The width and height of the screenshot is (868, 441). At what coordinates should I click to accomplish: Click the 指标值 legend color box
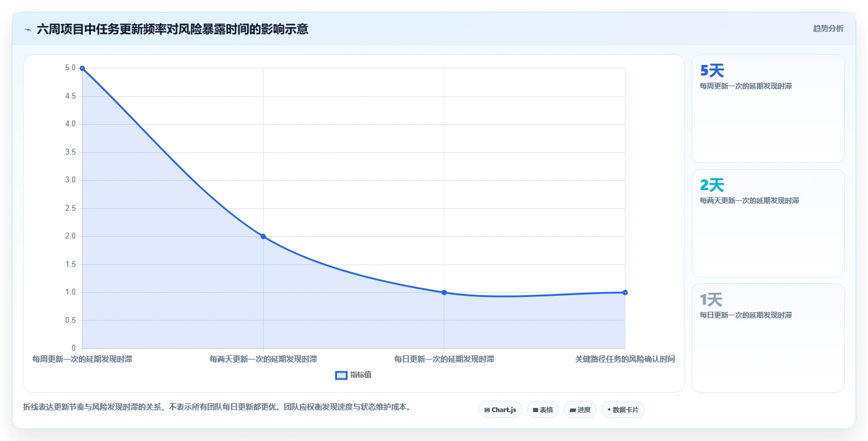[341, 375]
